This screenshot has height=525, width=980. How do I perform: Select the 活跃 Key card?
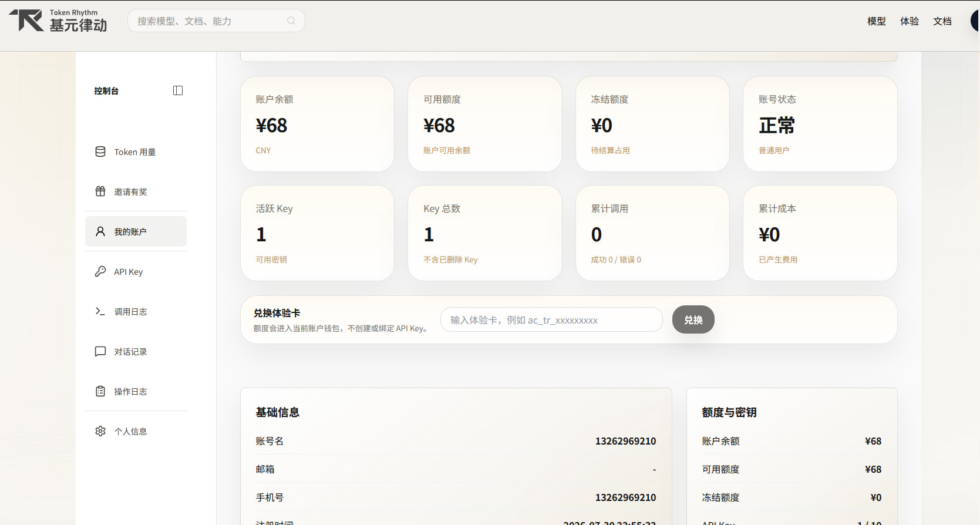click(x=317, y=233)
